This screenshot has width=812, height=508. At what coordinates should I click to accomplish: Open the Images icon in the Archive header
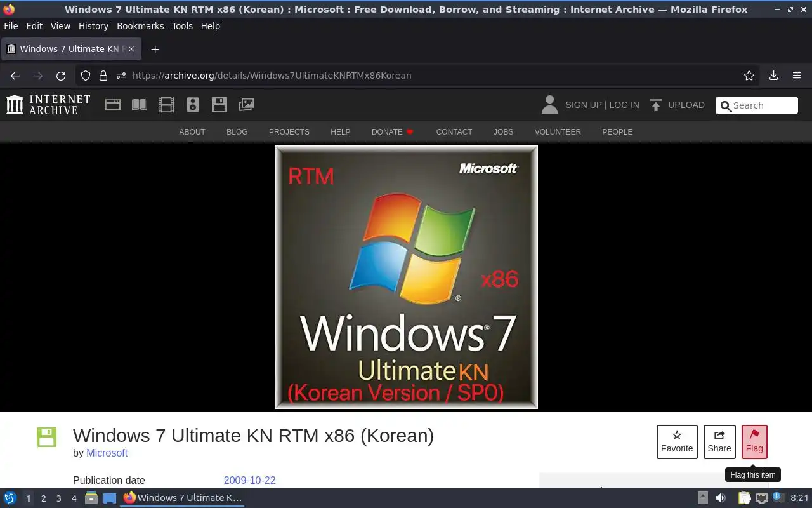pyautogui.click(x=246, y=105)
